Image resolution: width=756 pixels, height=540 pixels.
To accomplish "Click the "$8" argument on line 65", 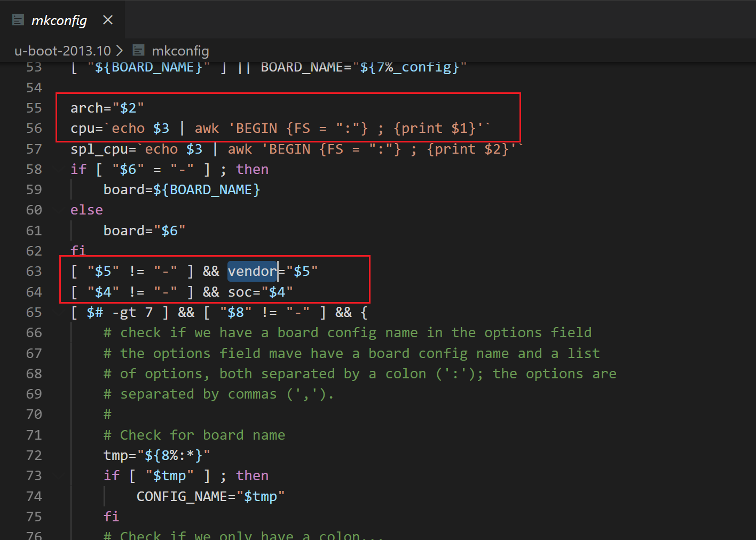I will (x=235, y=313).
